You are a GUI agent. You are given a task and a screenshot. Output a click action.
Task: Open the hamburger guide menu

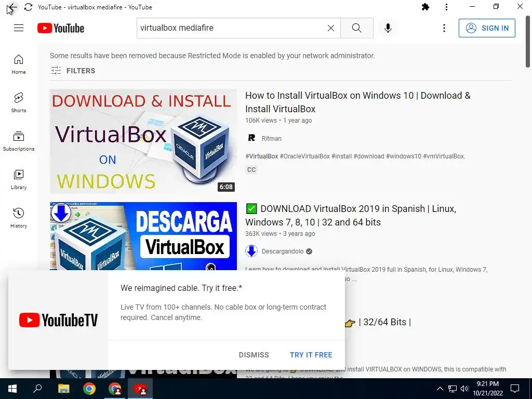[x=19, y=28]
